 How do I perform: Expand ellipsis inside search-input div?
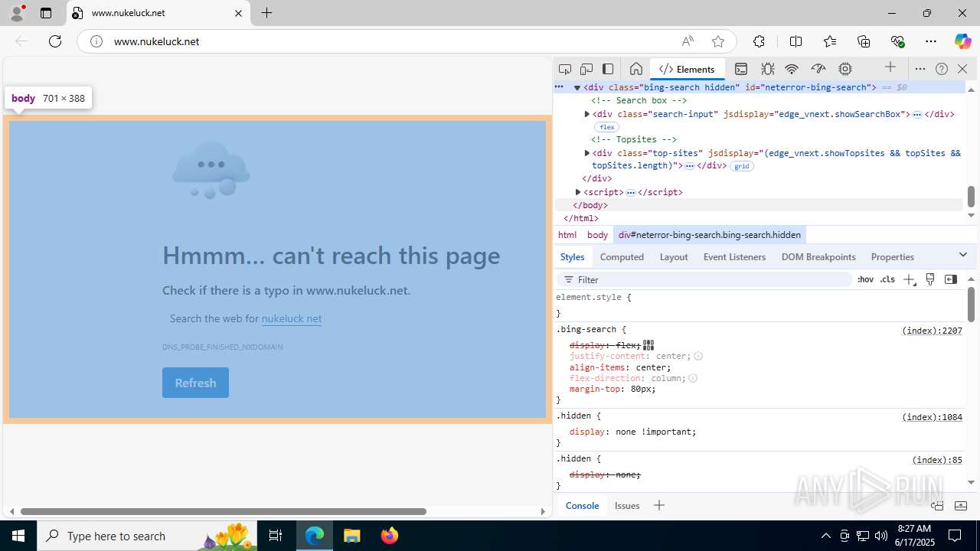[916, 114]
